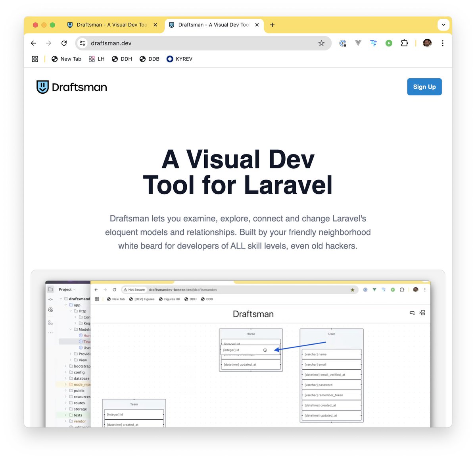
Task: Expand the database folder chevron in preview tree
Action: [x=66, y=378]
